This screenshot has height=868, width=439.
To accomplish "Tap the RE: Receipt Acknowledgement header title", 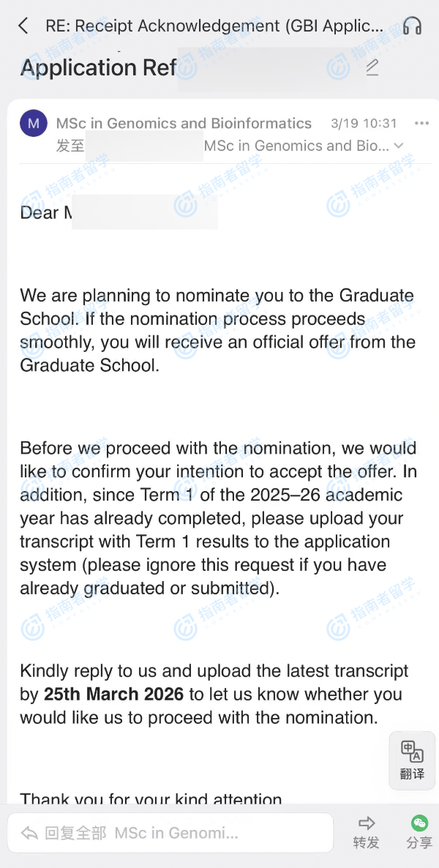I will point(214,26).
